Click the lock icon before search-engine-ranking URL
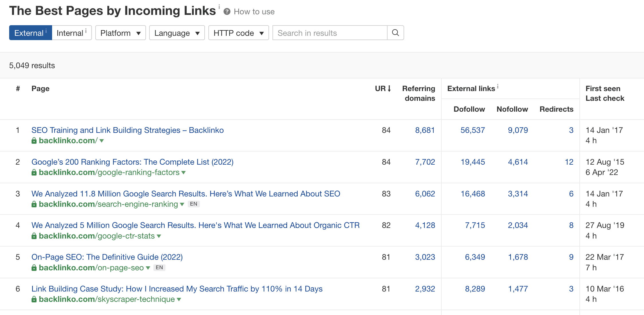 click(34, 204)
